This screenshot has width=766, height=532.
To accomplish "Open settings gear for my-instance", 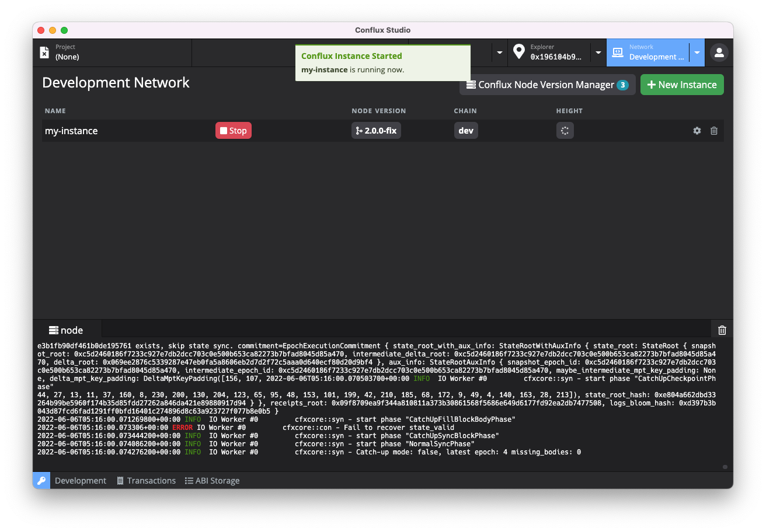I will coord(697,131).
